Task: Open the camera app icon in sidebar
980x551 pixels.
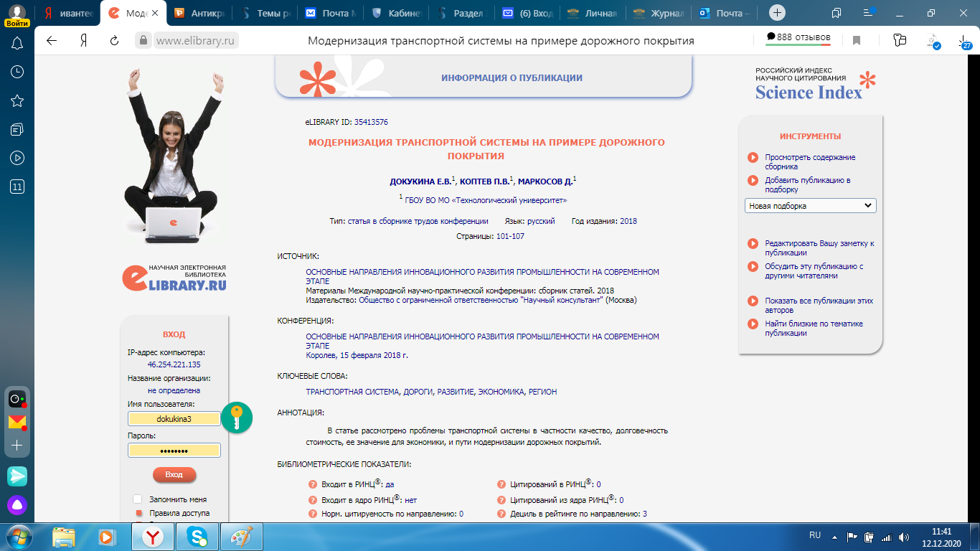Action: click(17, 400)
